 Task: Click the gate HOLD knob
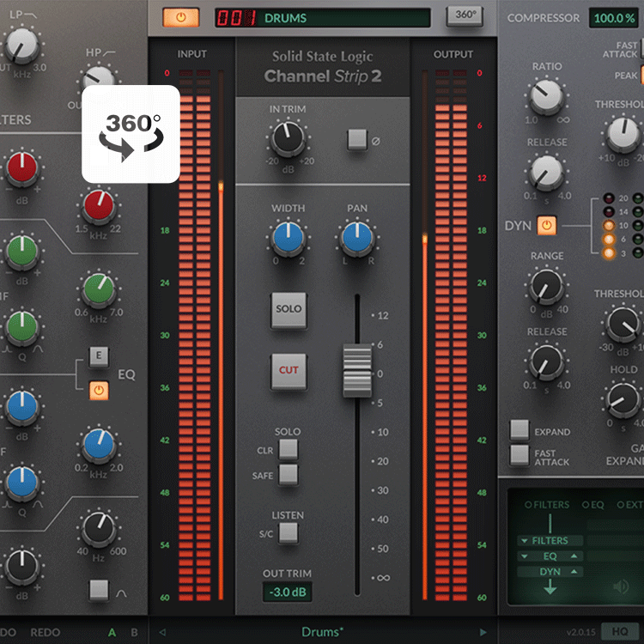pos(623,400)
